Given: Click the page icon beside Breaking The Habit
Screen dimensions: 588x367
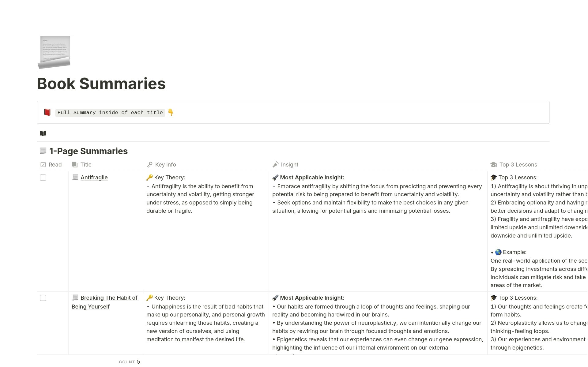Looking at the screenshot, I should click(75, 298).
